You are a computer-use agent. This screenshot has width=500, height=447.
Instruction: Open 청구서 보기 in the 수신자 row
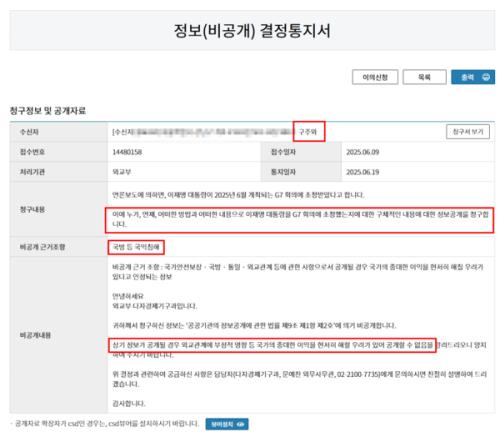tap(468, 132)
